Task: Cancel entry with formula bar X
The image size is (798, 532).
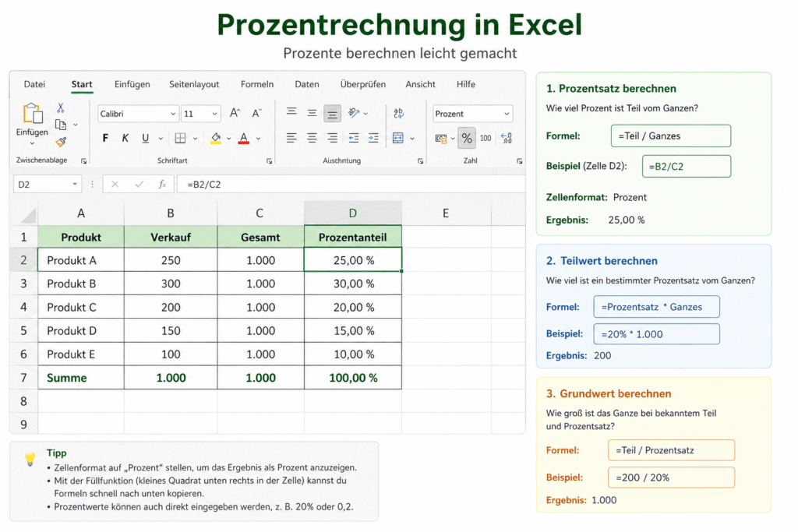Action: (115, 184)
